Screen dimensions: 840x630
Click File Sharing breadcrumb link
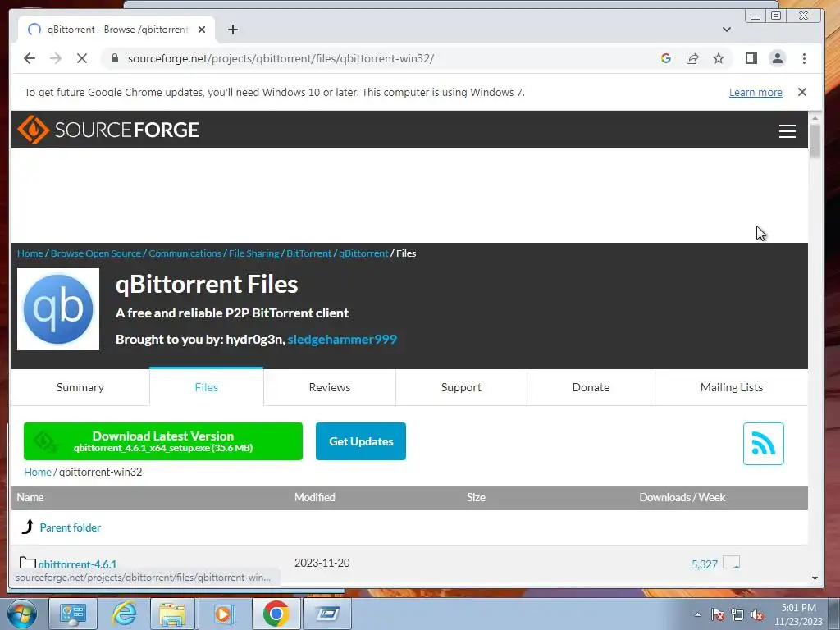coord(254,253)
